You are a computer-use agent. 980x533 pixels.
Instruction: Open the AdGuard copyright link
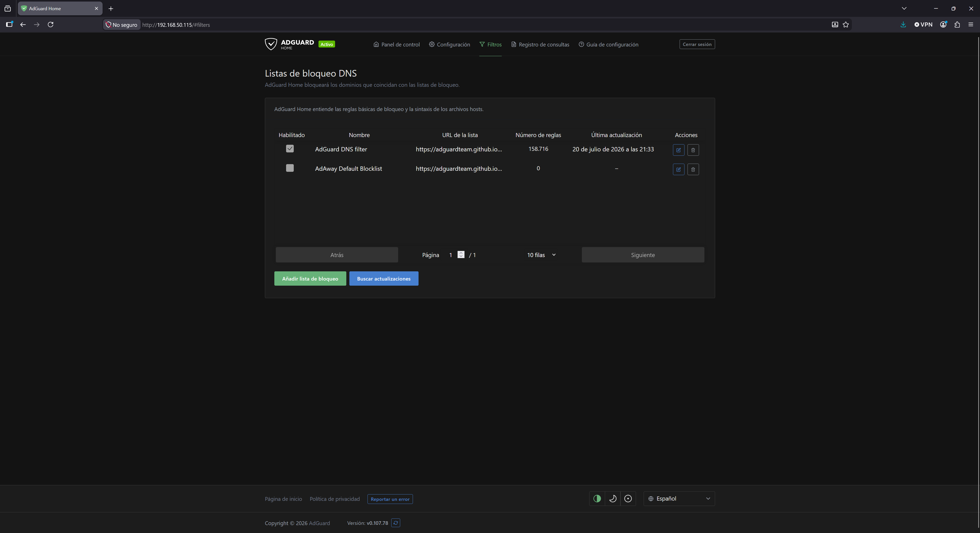[319, 523]
